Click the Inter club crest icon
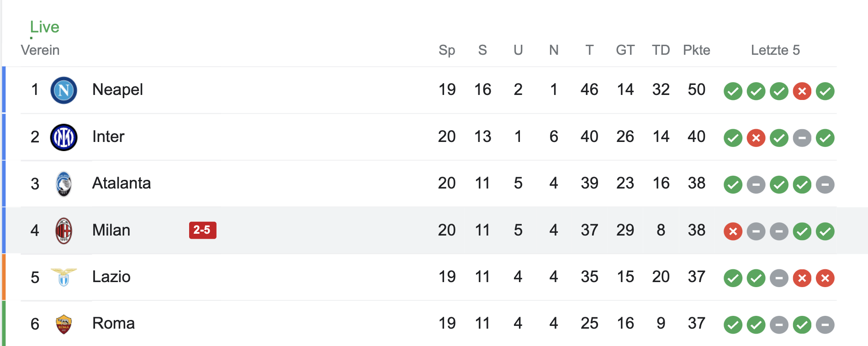Screen dimensions: 868x346 coord(64,137)
